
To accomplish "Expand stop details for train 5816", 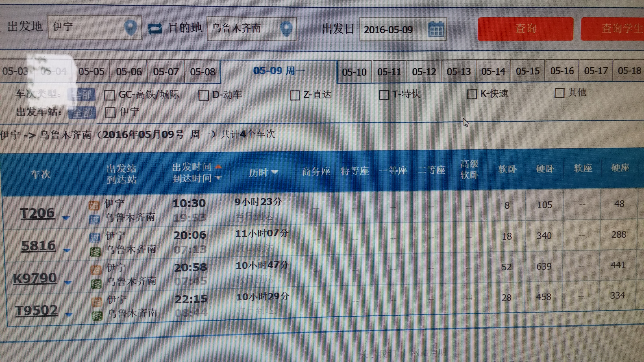I will click(x=67, y=250).
